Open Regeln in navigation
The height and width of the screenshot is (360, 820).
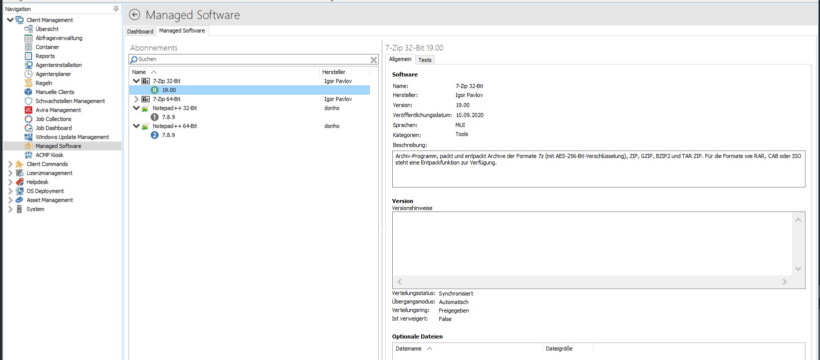tap(44, 83)
